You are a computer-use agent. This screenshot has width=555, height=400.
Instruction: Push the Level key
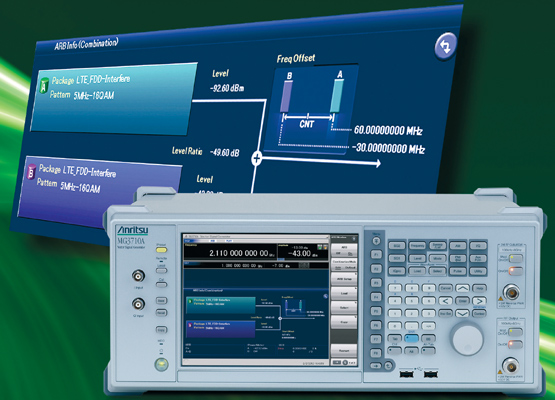(417, 258)
